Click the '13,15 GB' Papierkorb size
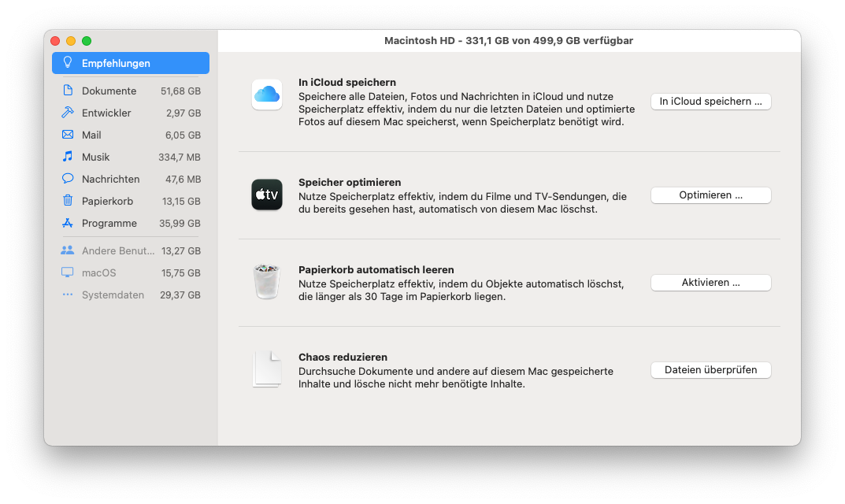This screenshot has width=845, height=504. 181,202
